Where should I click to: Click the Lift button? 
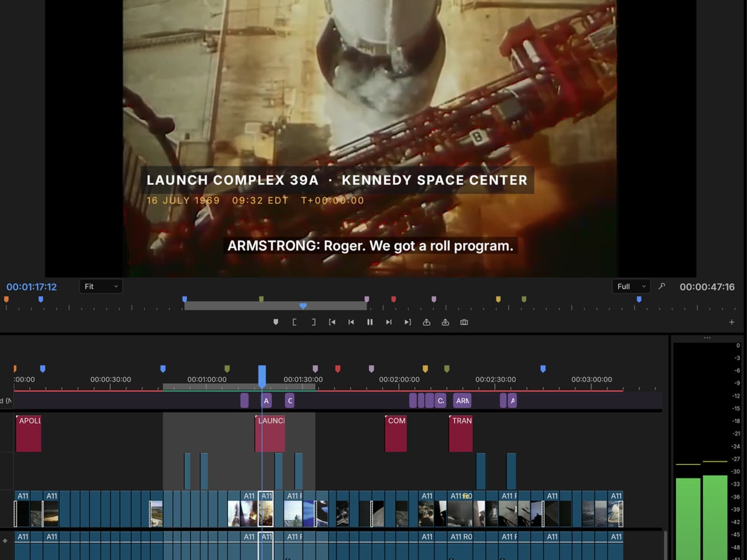(x=426, y=322)
